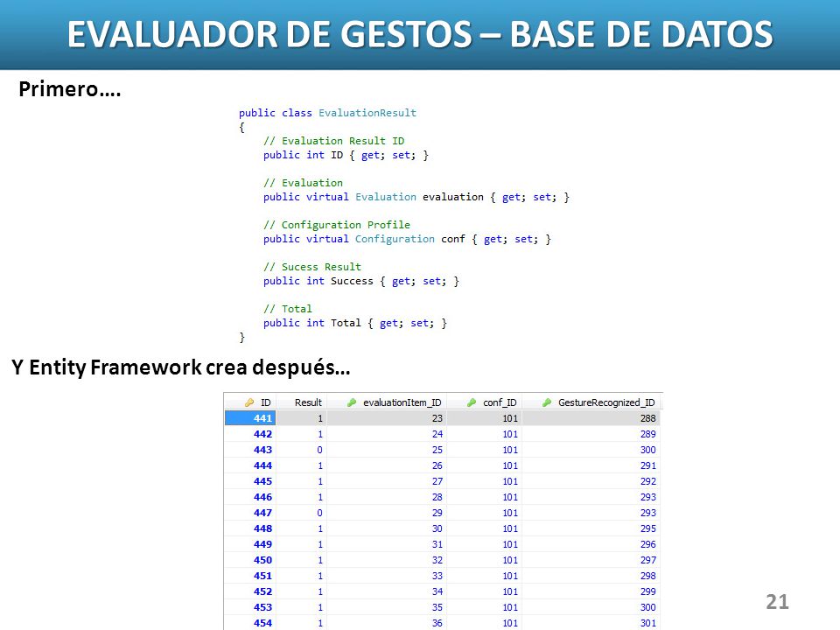The height and width of the screenshot is (630, 840).
Task: Click conf_ID value 101 in row 441
Action: [x=510, y=418]
